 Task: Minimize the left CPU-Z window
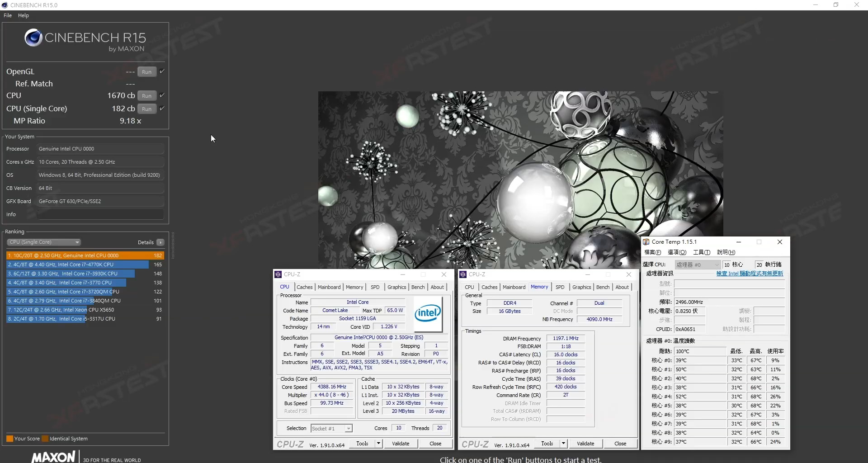(402, 274)
